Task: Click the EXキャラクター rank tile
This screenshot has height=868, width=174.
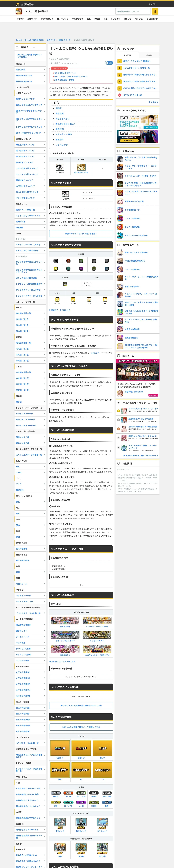Action: pyautogui.click(x=81, y=770)
